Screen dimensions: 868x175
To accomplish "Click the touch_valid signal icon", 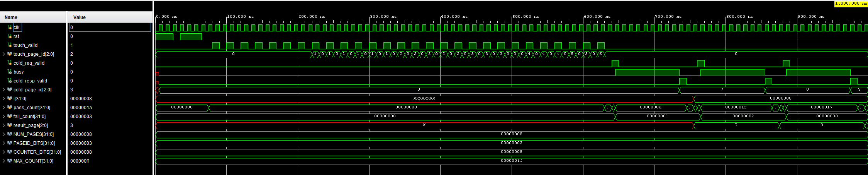I will pos(10,45).
